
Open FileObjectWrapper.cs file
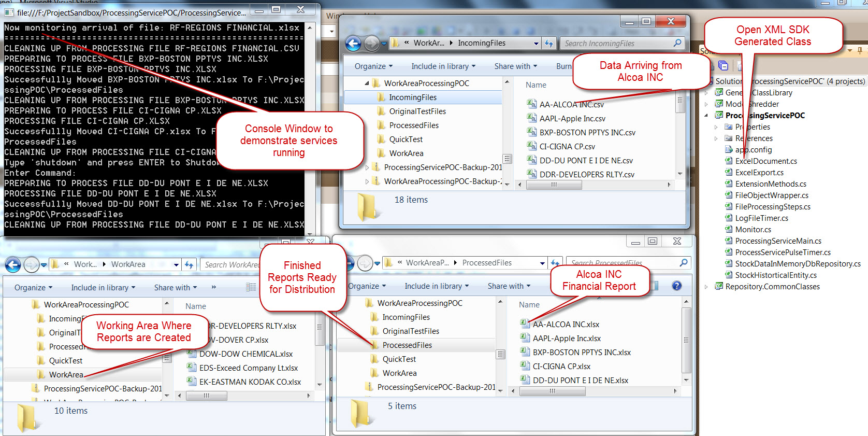[x=772, y=195]
